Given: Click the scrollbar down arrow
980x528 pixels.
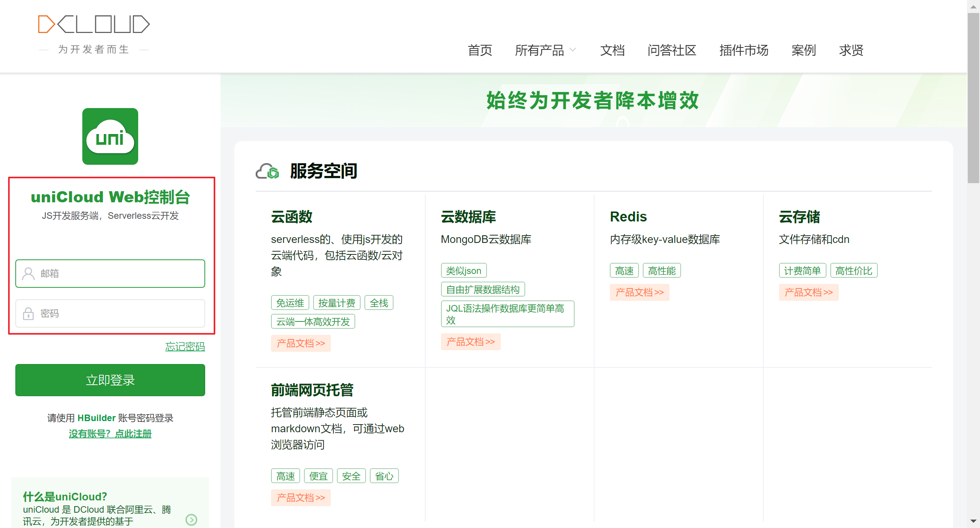Looking at the screenshot, I should (973, 521).
